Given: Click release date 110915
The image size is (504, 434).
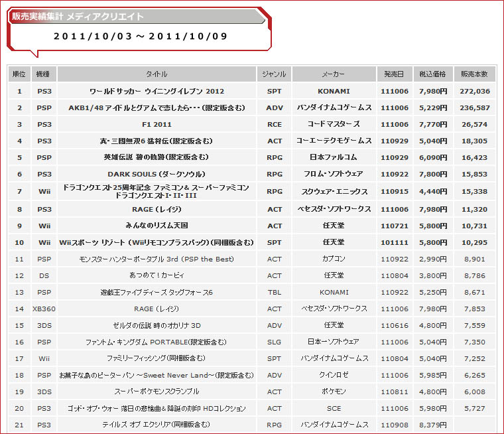Looking at the screenshot, I should [x=395, y=191].
